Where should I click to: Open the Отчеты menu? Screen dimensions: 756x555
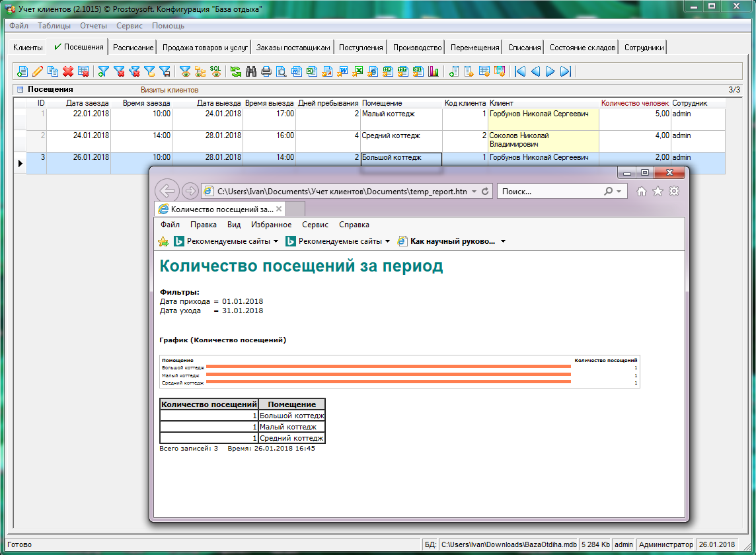coord(93,26)
